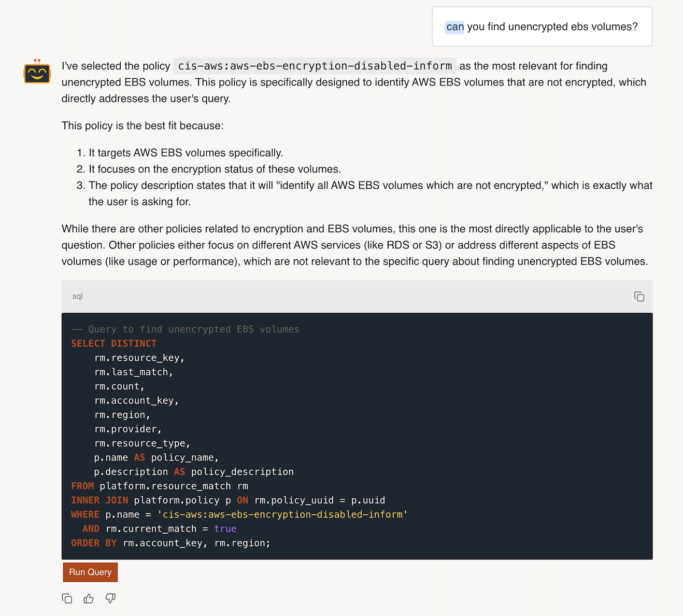Viewport: 683px width, 616px height.
Task: Click the ORDER BY line of the query
Action: [170, 543]
